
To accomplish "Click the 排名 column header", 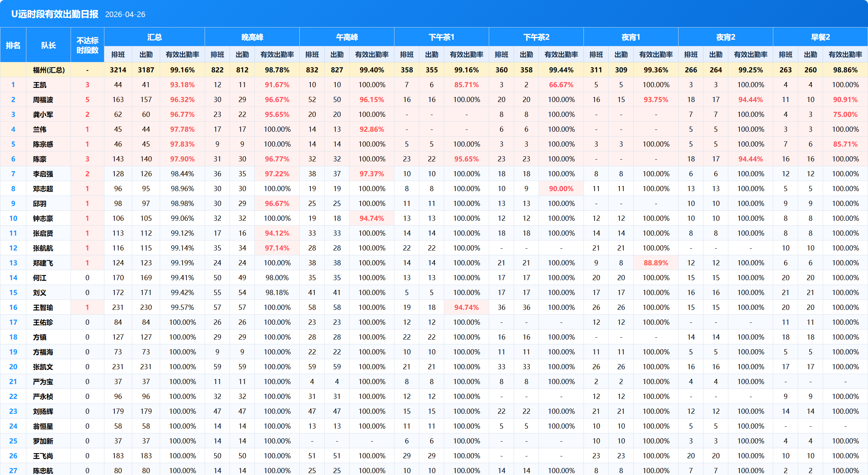I will 13,45.
